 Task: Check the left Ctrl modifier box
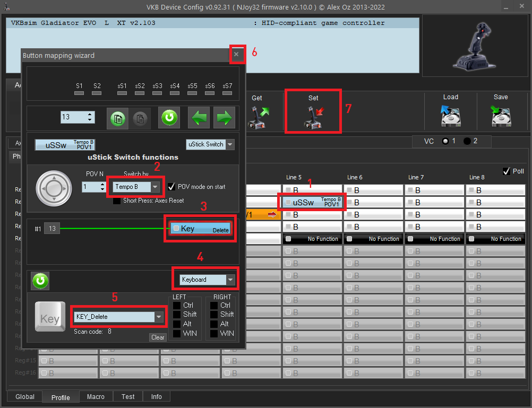177,306
